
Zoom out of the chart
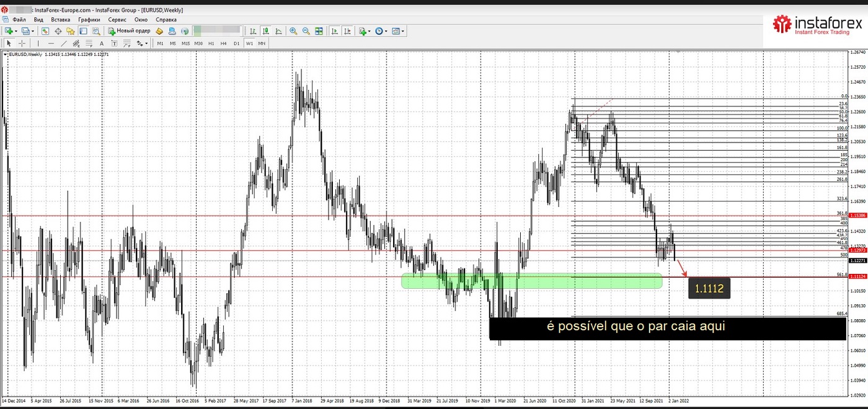(306, 31)
